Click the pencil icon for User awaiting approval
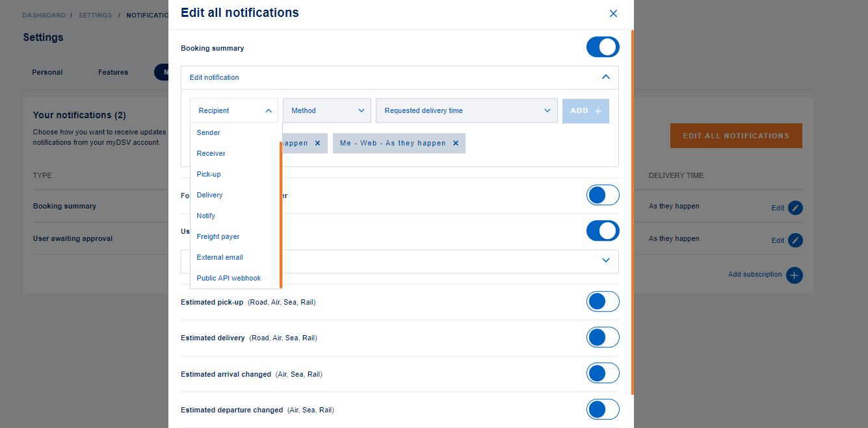This screenshot has width=868, height=428. (x=795, y=240)
